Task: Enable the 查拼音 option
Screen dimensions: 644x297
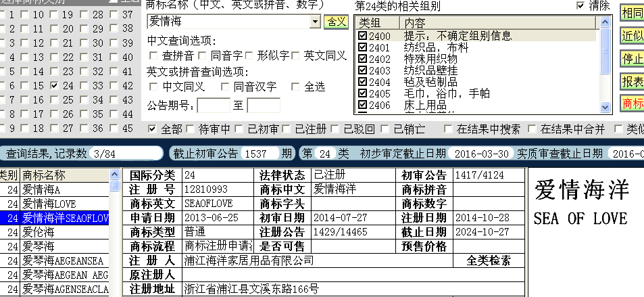Action: (x=153, y=55)
